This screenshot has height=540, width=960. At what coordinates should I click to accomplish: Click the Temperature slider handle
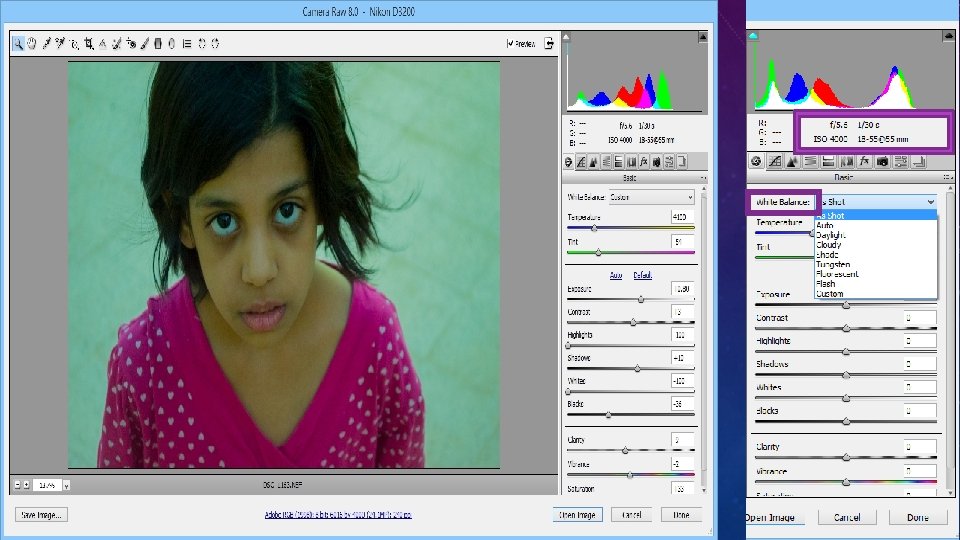[594, 227]
